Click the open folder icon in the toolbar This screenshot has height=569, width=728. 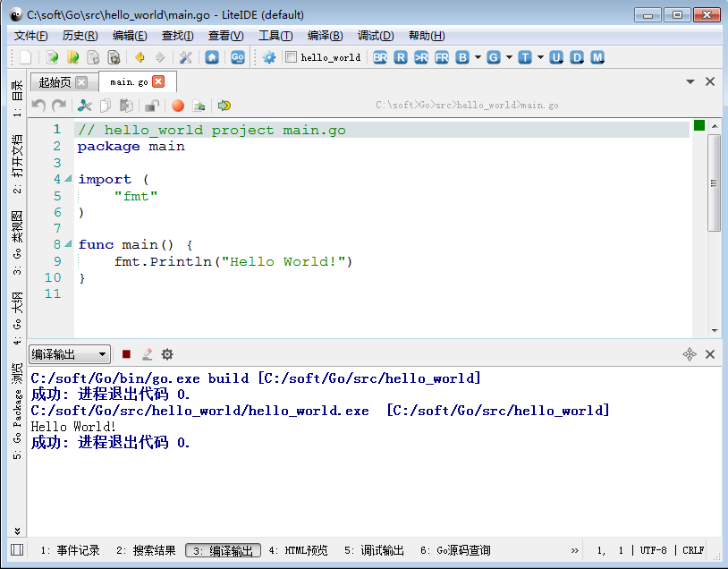click(73, 57)
